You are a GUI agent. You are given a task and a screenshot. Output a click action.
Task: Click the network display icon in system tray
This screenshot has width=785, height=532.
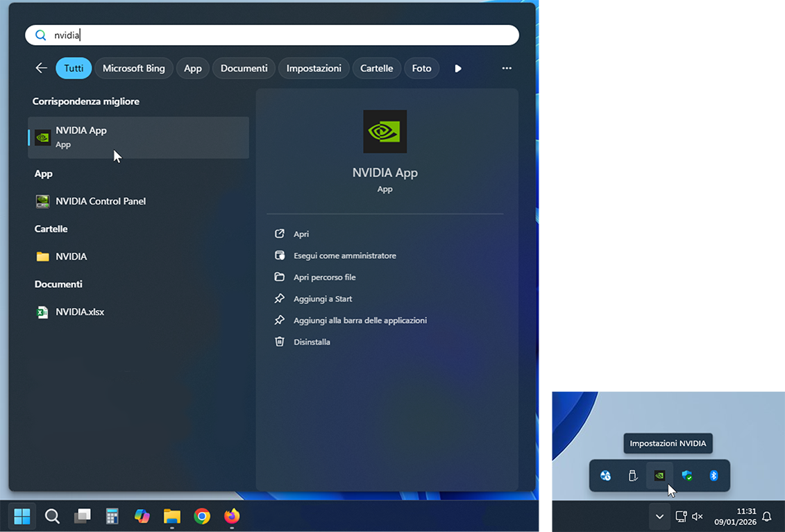(681, 517)
